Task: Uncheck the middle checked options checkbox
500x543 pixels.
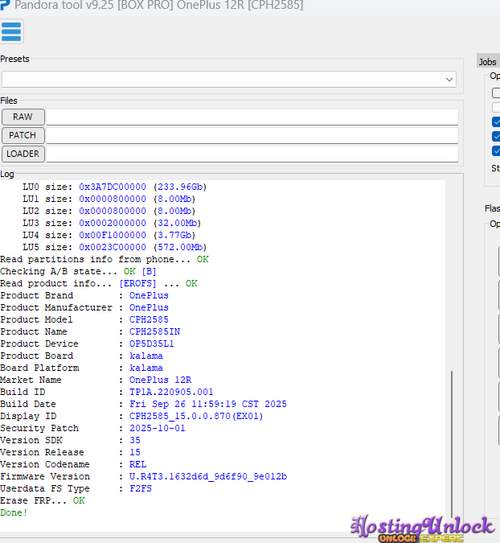Action: click(496, 136)
